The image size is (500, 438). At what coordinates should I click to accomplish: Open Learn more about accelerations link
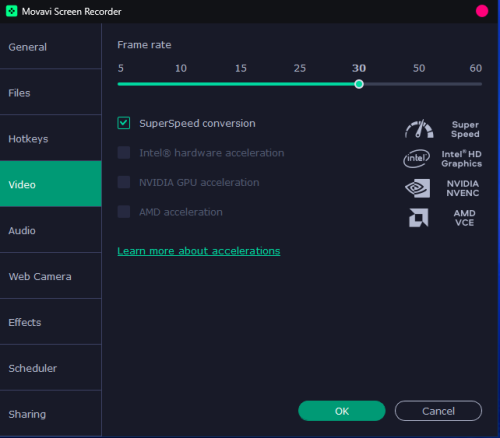coord(199,251)
